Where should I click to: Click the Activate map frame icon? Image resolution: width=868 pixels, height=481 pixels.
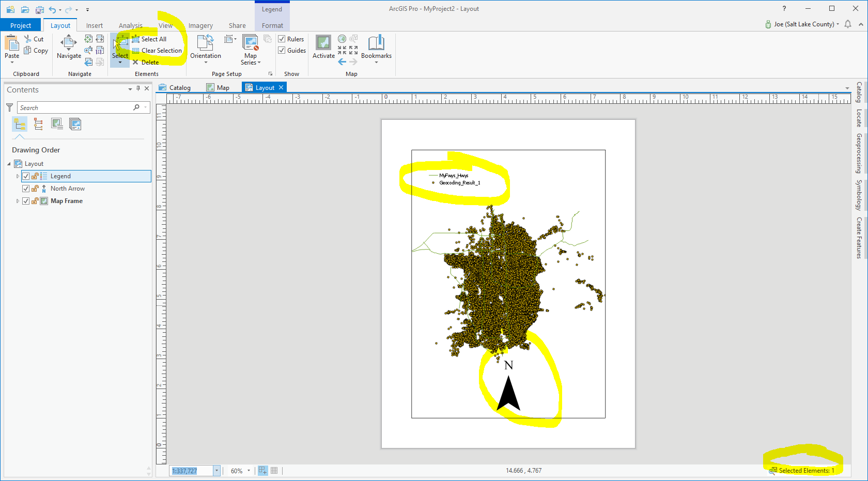(323, 43)
